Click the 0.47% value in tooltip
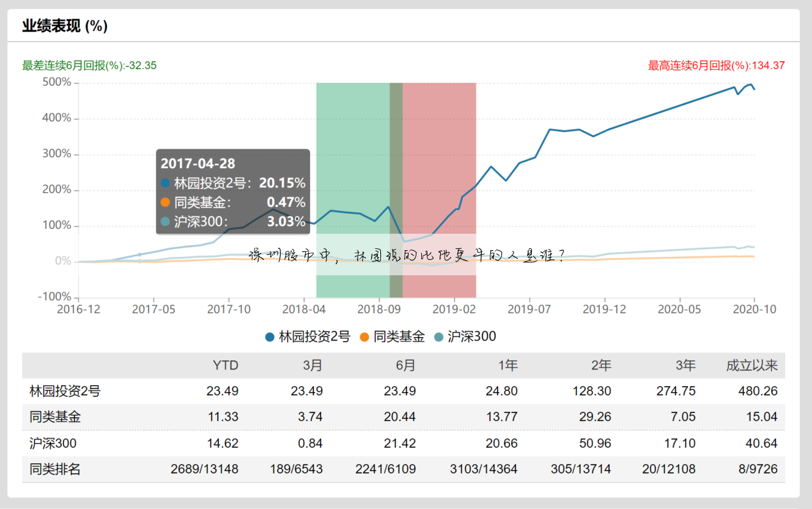Screen dimensions: 812x509 pyautogui.click(x=286, y=202)
